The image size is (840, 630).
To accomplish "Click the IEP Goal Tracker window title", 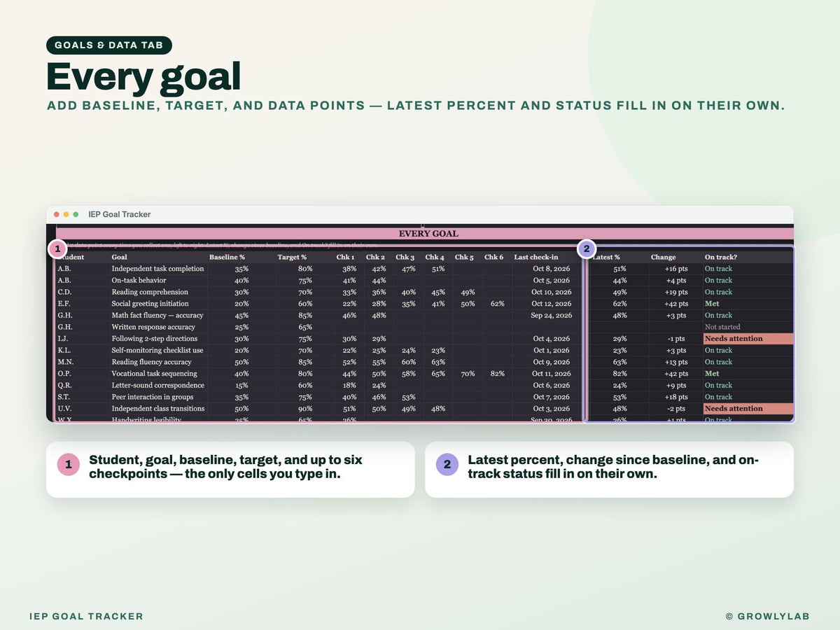I will tap(120, 214).
